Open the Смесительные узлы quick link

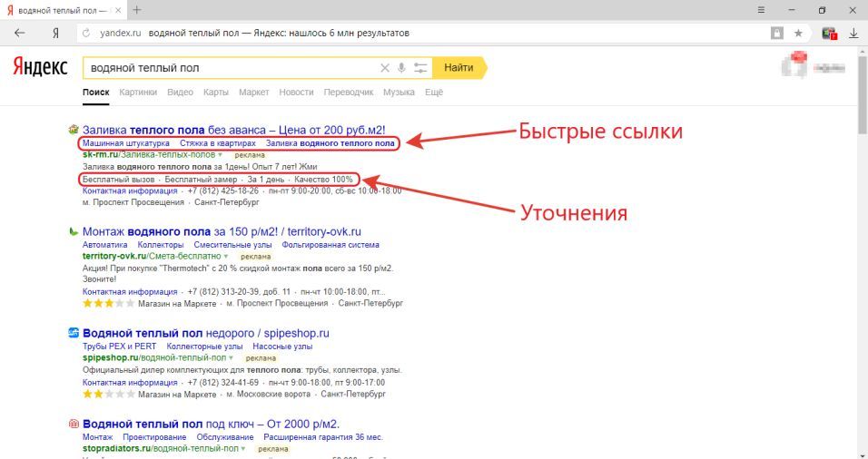pyautogui.click(x=232, y=244)
